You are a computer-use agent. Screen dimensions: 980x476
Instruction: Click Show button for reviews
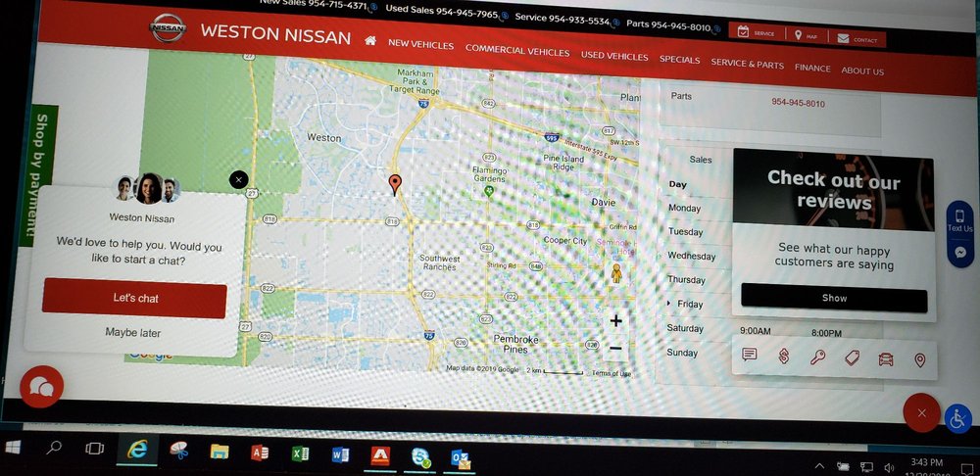point(834,298)
